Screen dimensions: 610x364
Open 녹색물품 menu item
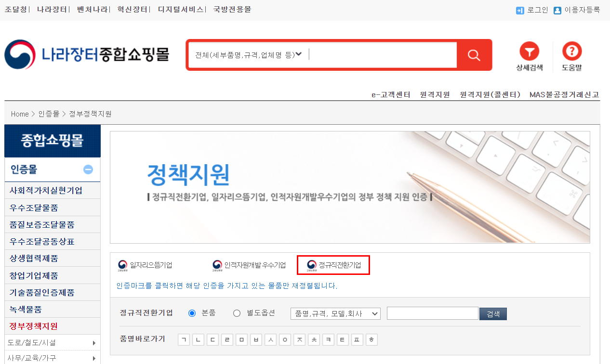[52, 309]
